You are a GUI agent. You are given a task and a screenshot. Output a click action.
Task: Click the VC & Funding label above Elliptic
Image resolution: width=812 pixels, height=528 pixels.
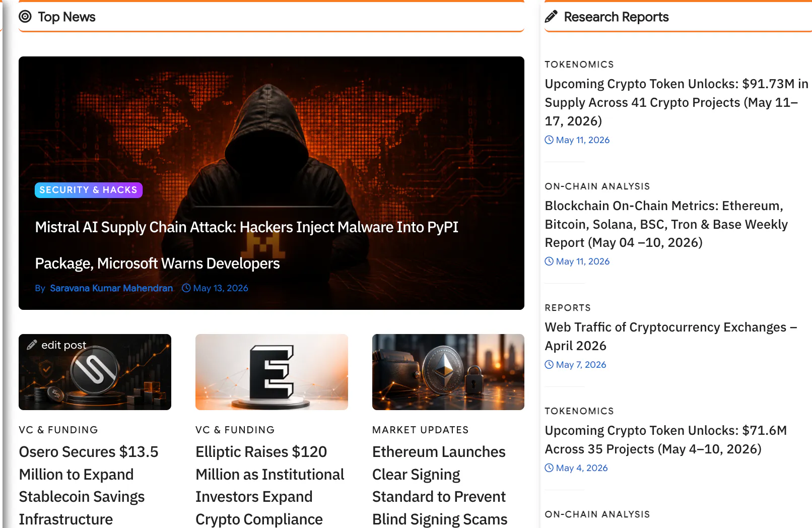pyautogui.click(x=235, y=430)
